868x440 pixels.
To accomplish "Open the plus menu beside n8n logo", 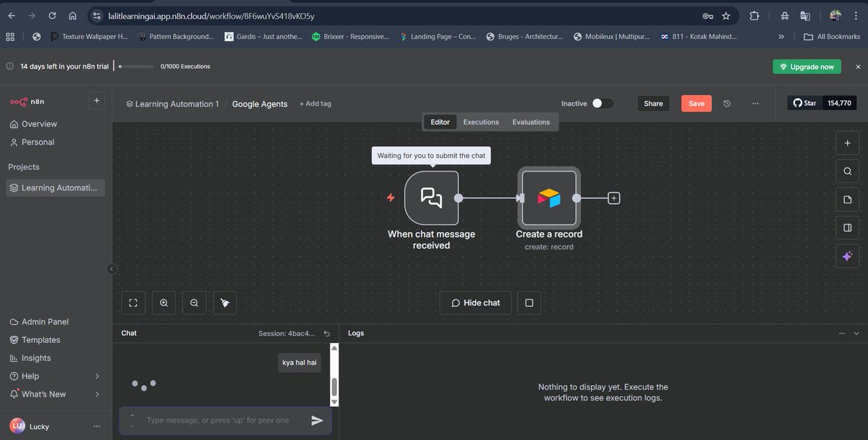I will (96, 101).
